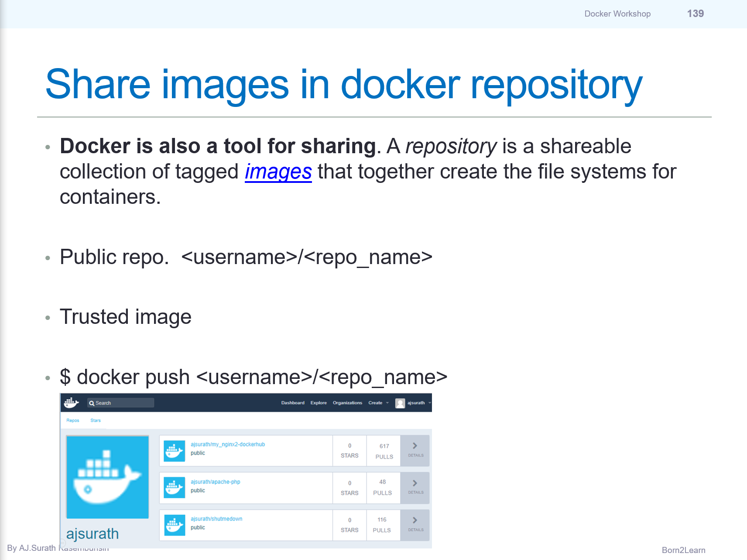Image resolution: width=747 pixels, height=560 pixels.
Task: Open the ajsurath/my_nginx2-dockerhub repository link
Action: (228, 444)
